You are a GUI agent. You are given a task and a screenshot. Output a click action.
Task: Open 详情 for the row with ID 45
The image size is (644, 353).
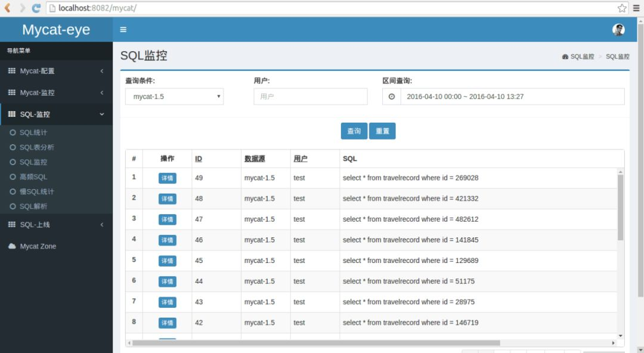point(167,261)
